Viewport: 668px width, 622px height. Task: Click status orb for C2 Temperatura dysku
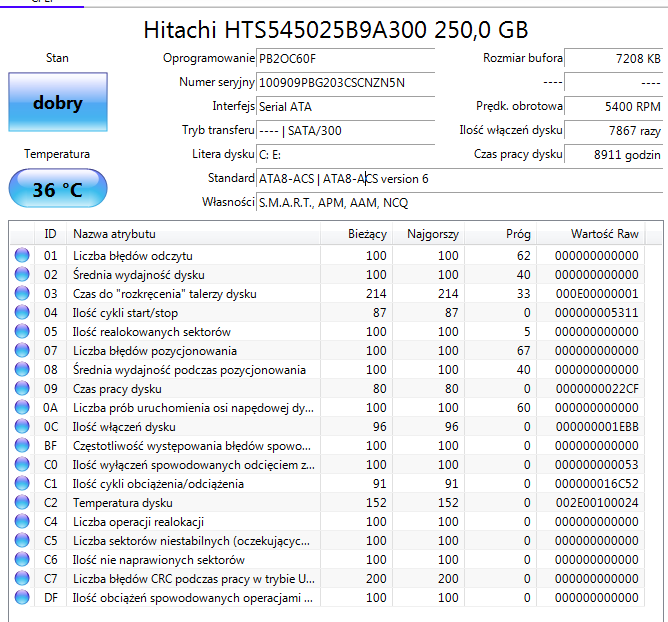(22, 502)
